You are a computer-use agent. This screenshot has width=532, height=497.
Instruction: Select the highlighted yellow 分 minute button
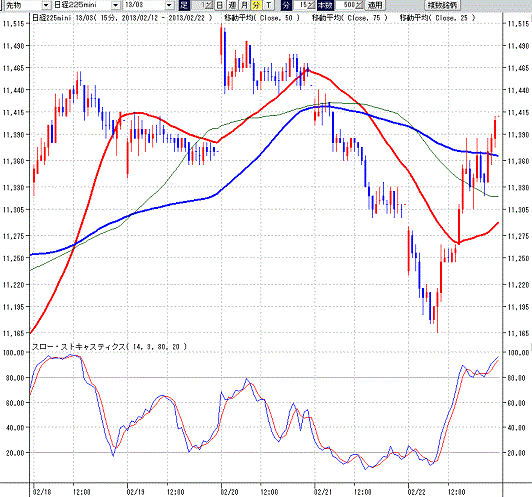tap(256, 5)
